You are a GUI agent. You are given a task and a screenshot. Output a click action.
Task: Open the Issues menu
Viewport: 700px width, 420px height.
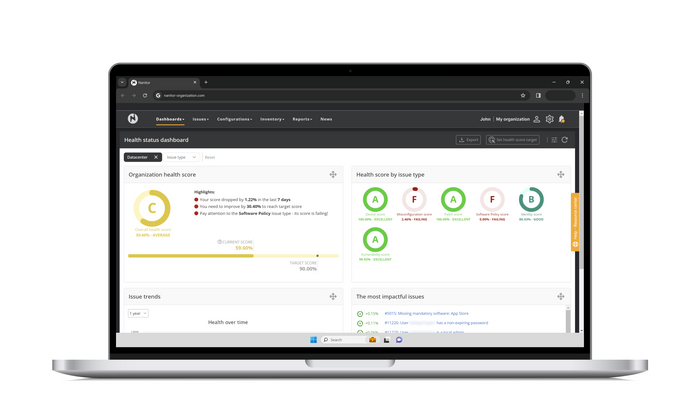200,119
